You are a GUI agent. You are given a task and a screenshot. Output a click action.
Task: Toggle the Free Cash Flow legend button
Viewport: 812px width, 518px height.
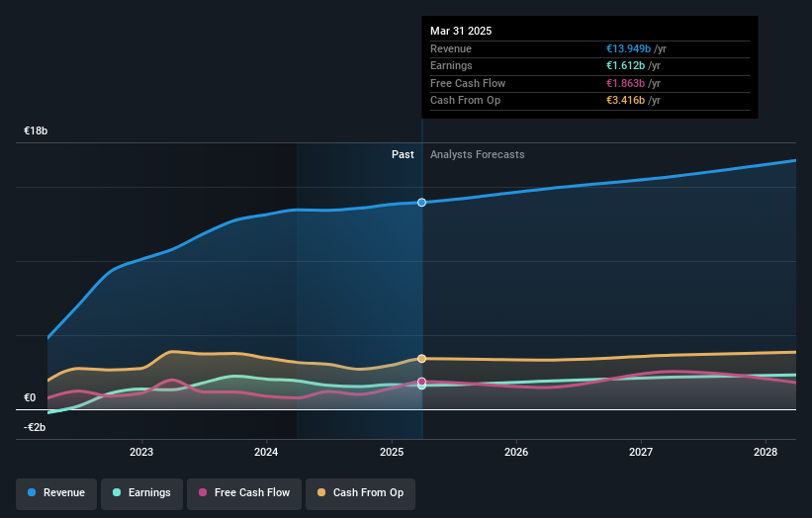pyautogui.click(x=244, y=493)
